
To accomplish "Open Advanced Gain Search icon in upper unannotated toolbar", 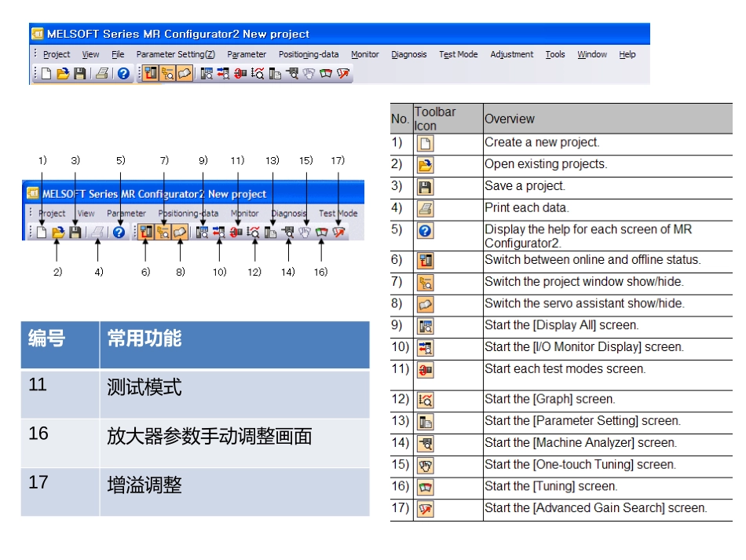I will (343, 73).
